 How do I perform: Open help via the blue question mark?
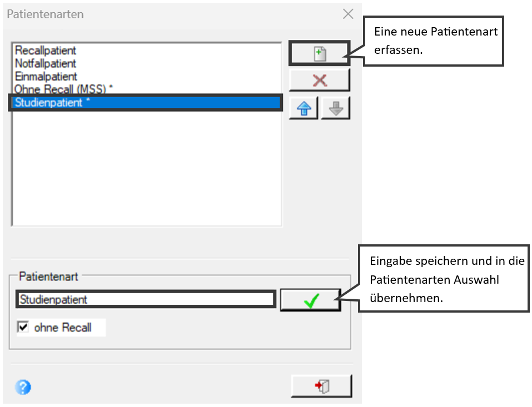coord(23,386)
